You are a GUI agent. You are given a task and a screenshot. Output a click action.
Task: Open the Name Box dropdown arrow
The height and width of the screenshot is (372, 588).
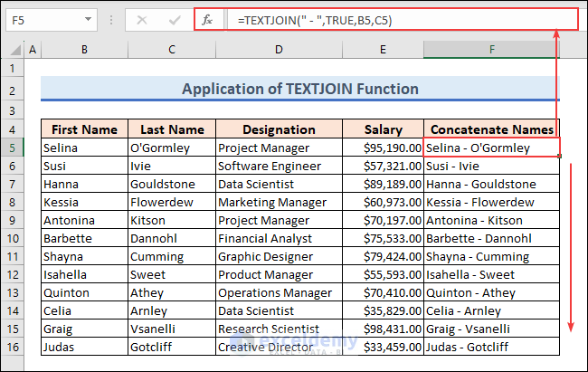(88, 19)
